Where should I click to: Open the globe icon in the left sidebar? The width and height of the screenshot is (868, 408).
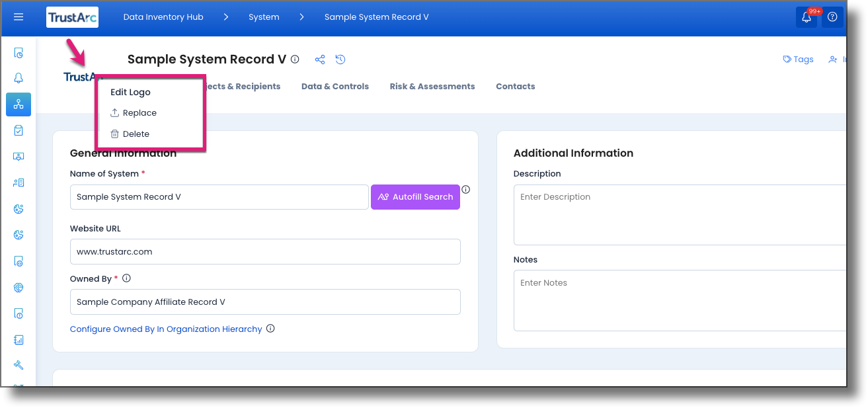point(19,287)
